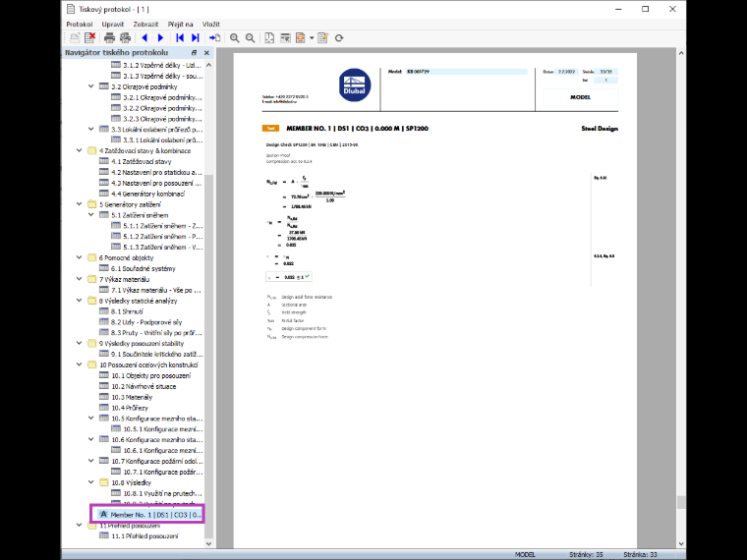This screenshot has width=747, height=560.
Task: Collapse the 3.2 Okrajové podmínky node
Action: tap(91, 86)
